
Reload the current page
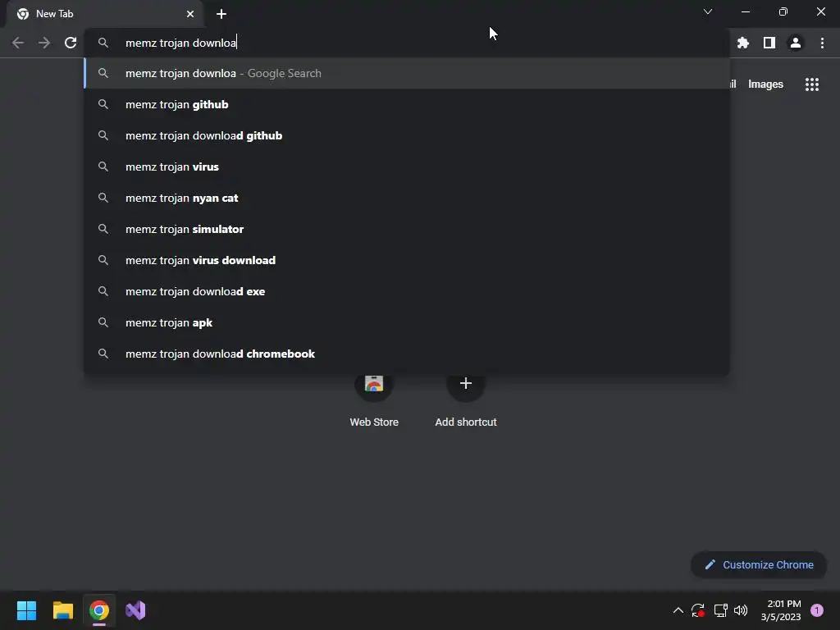coord(71,43)
